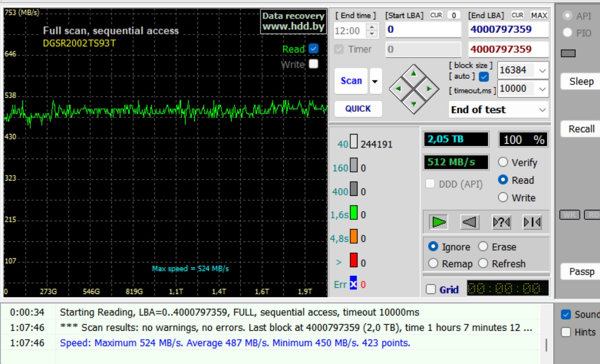Click the right arrow in the navigation diamond
Image resolution: width=600 pixels, height=364 pixels.
click(429, 88)
